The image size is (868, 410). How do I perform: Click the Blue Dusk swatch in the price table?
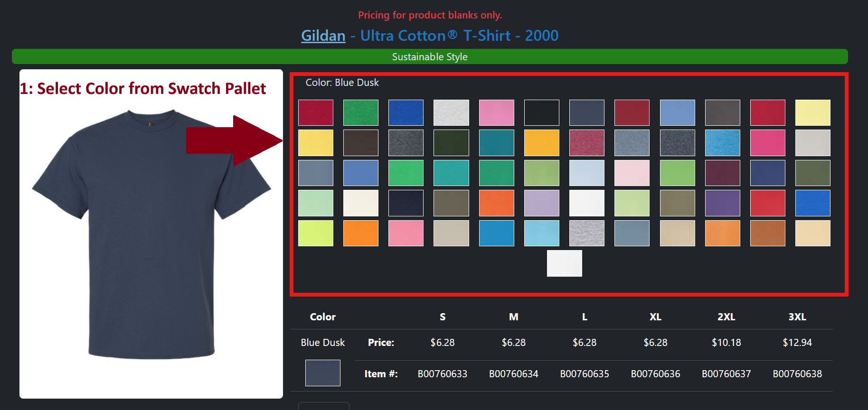pos(323,373)
